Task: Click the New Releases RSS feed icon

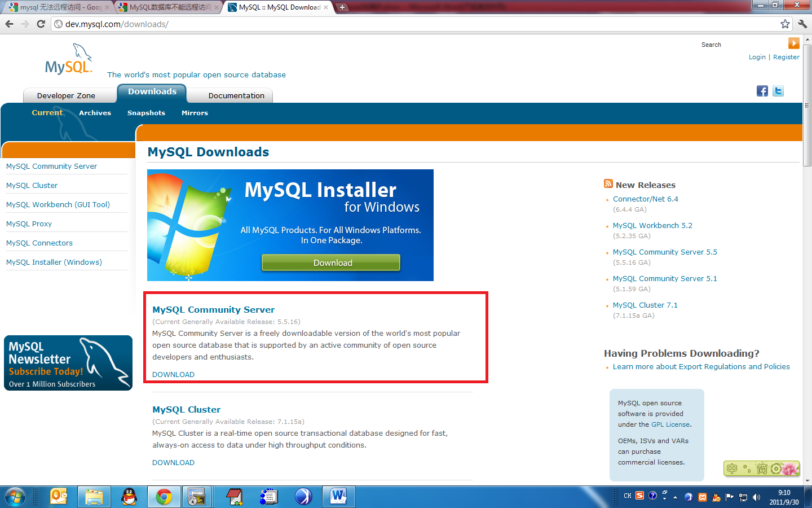Action: point(608,184)
